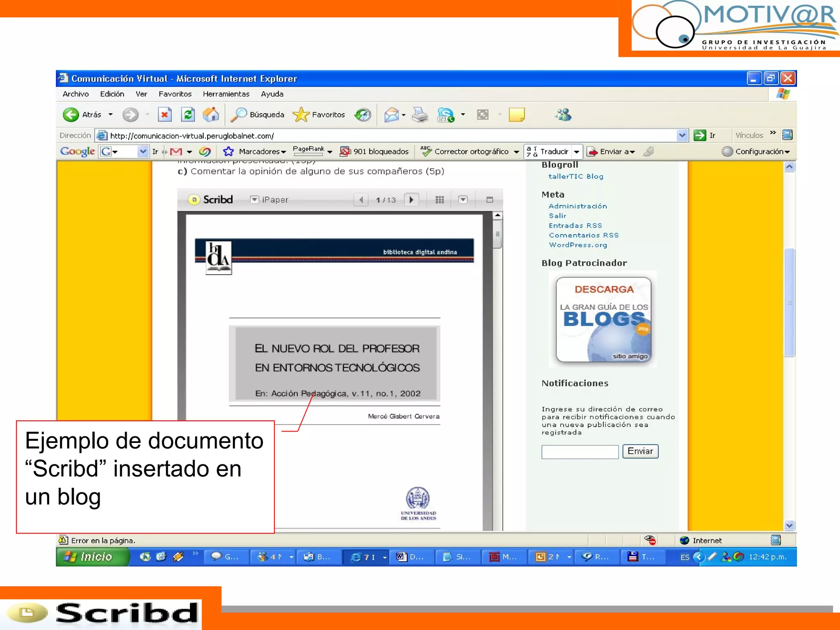Click the WordPress.org link
Image resolution: width=840 pixels, height=630 pixels.
[578, 245]
